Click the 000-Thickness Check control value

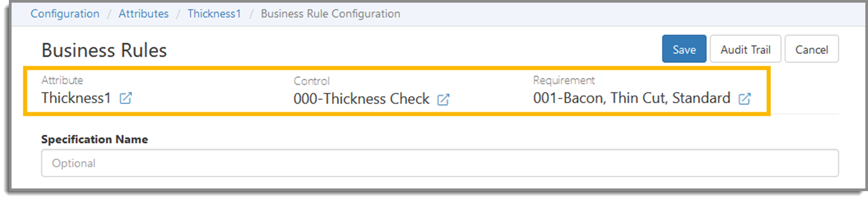pyautogui.click(x=362, y=99)
